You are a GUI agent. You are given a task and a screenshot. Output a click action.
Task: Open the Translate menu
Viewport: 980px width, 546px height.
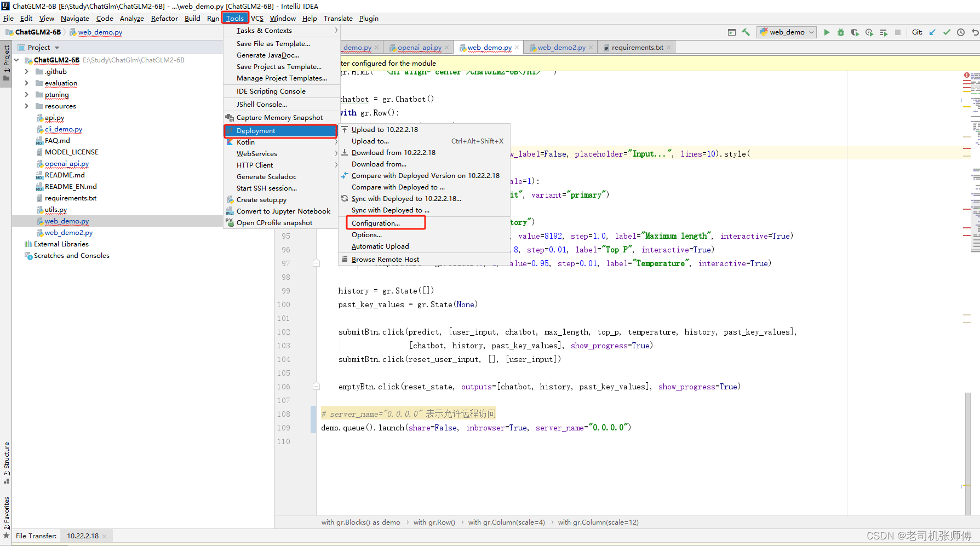(x=338, y=19)
